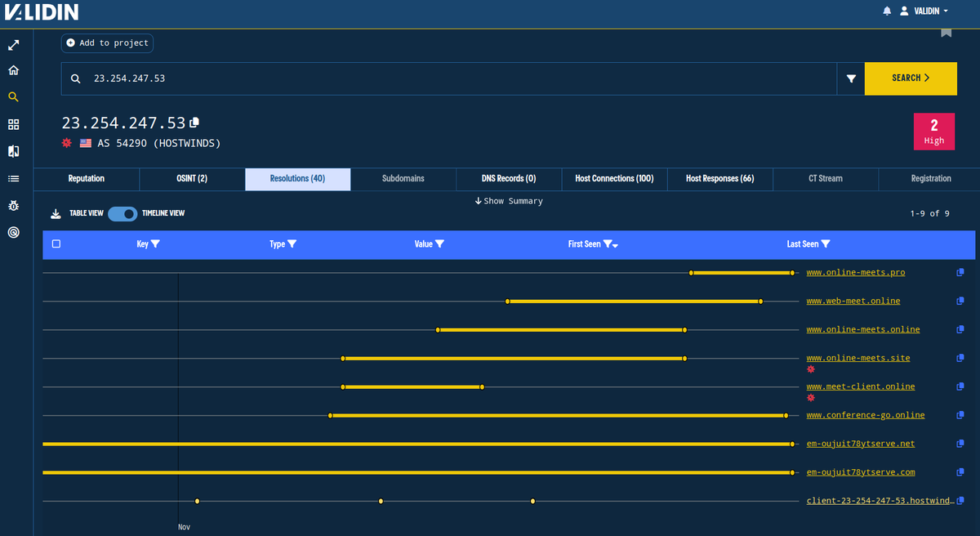This screenshot has height=536, width=980.
Task: Copy em-oujuit78ytserve.net row icon
Action: (x=960, y=444)
